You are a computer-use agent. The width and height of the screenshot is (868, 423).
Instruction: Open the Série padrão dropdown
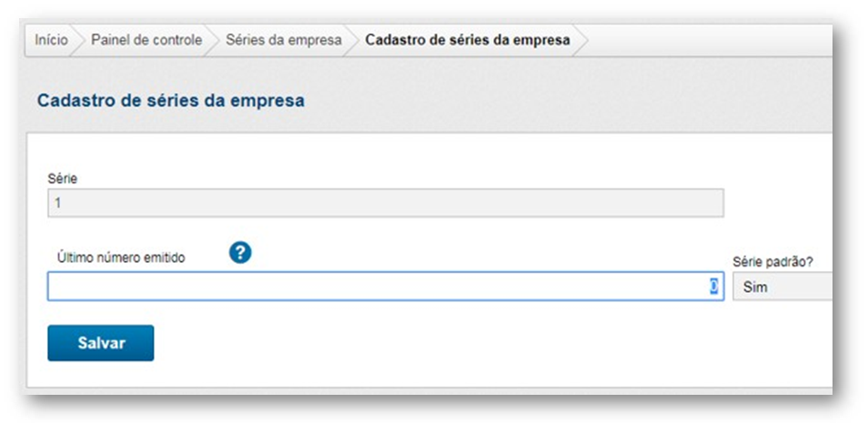click(782, 287)
